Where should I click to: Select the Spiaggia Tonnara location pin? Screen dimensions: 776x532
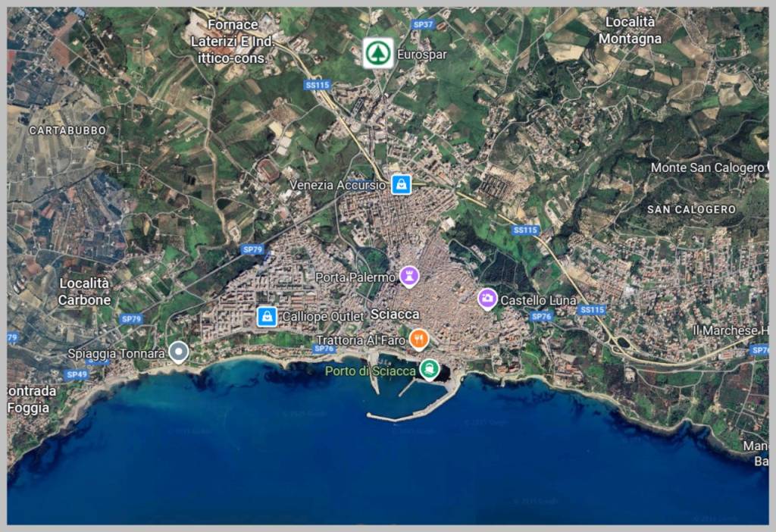click(x=179, y=352)
